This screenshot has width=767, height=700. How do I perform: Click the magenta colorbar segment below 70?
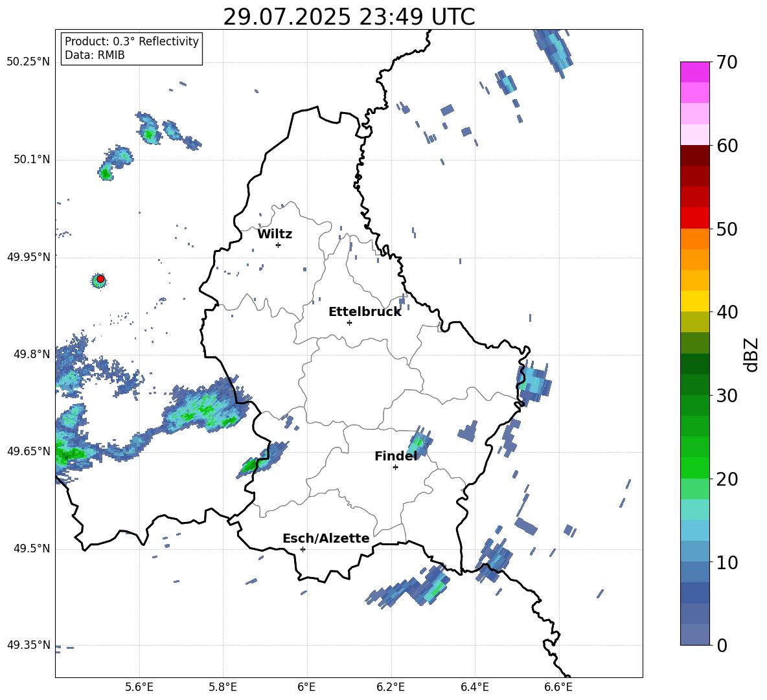tap(694, 72)
